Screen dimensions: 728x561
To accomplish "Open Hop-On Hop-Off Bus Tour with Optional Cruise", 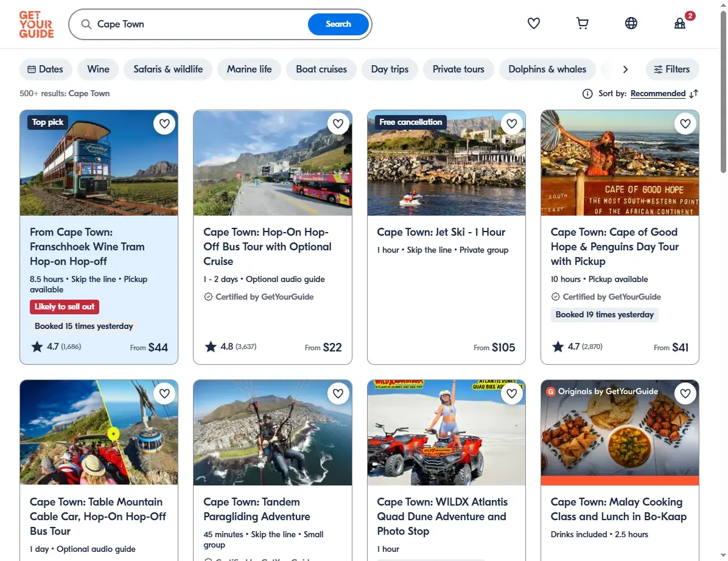I will pos(267,247).
